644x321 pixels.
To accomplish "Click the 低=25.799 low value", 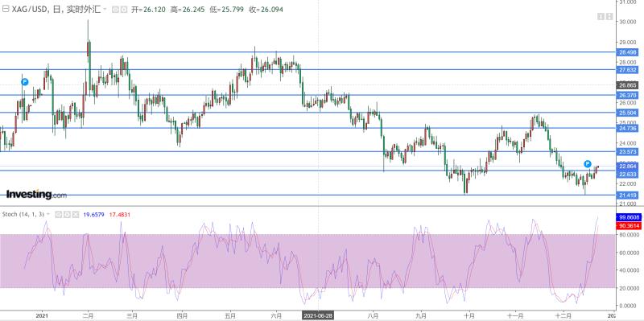I will click(227, 10).
